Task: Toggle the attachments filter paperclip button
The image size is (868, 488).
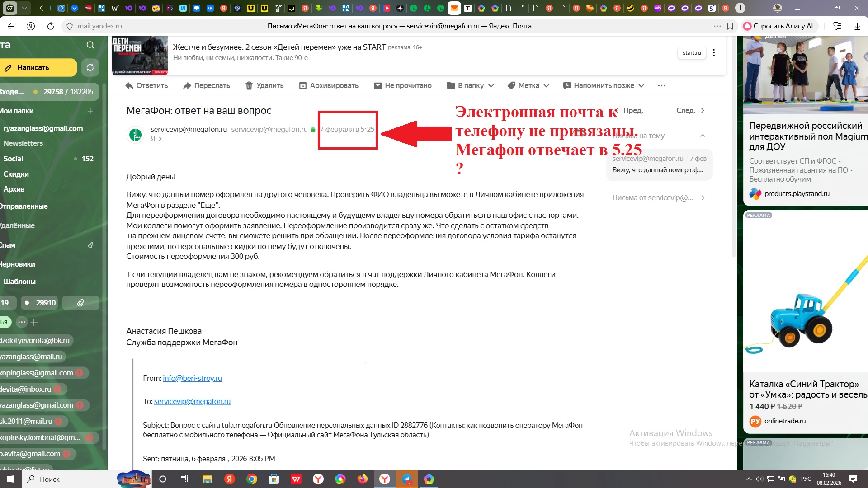Action: pos(80,303)
